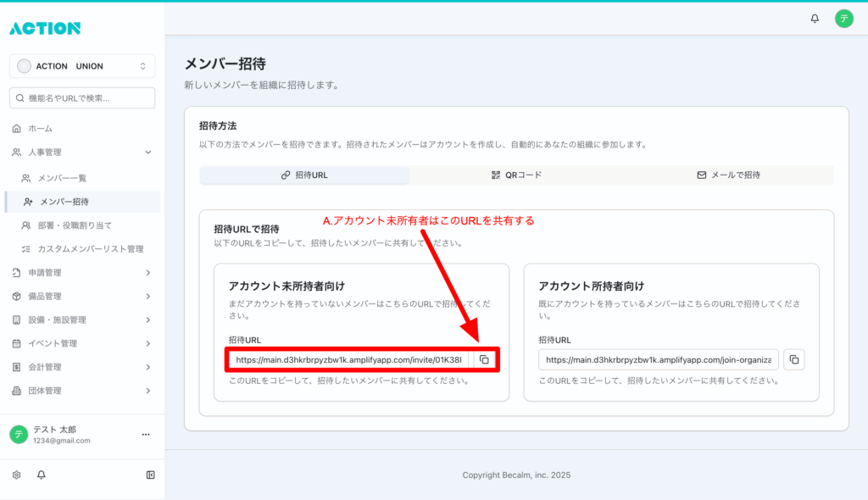
Task: Copy the invite URL for existing account holders
Action: [x=794, y=359]
